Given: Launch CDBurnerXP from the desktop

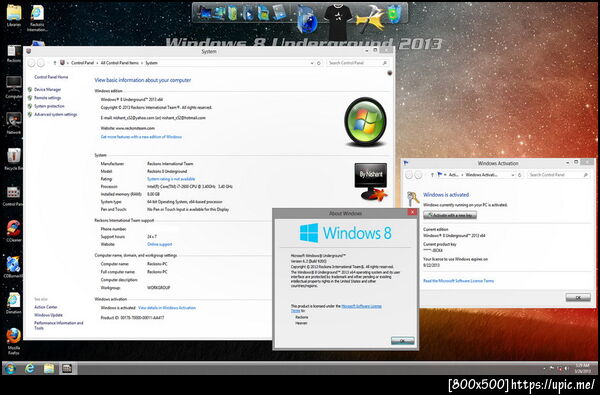Looking at the screenshot, I should (13, 267).
